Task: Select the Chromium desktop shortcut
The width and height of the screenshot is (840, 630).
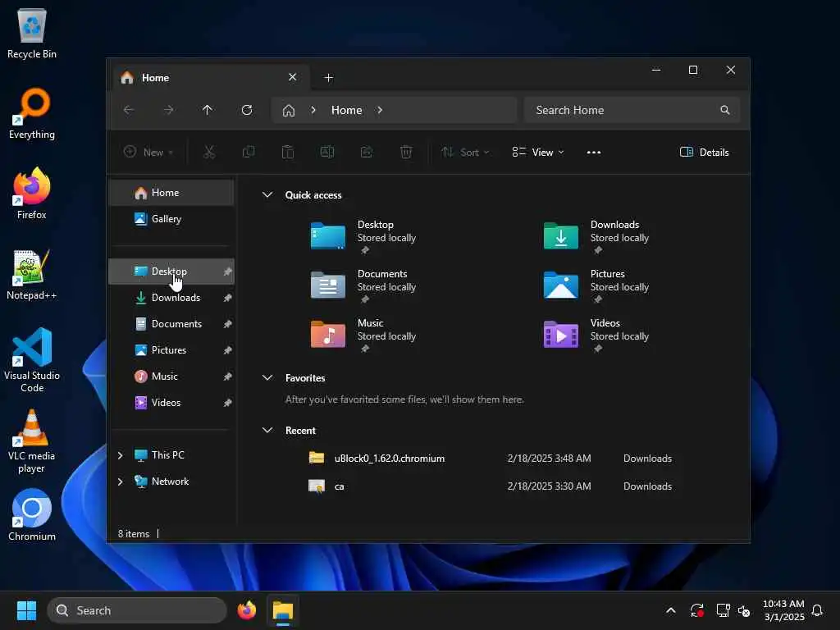Action: click(32, 515)
